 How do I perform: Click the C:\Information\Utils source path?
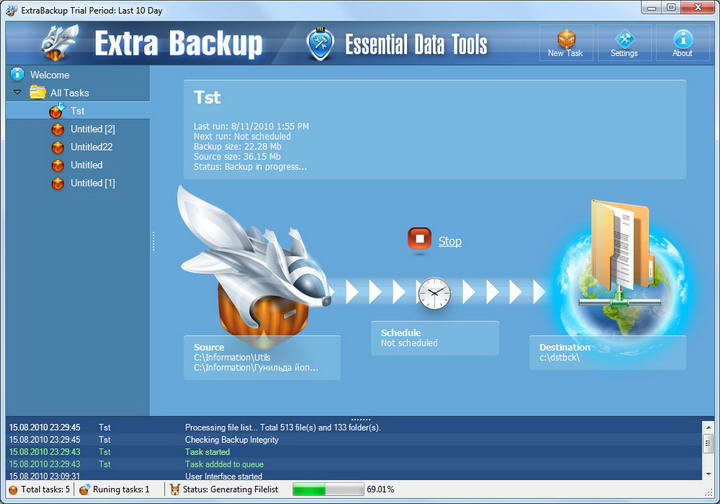232,358
